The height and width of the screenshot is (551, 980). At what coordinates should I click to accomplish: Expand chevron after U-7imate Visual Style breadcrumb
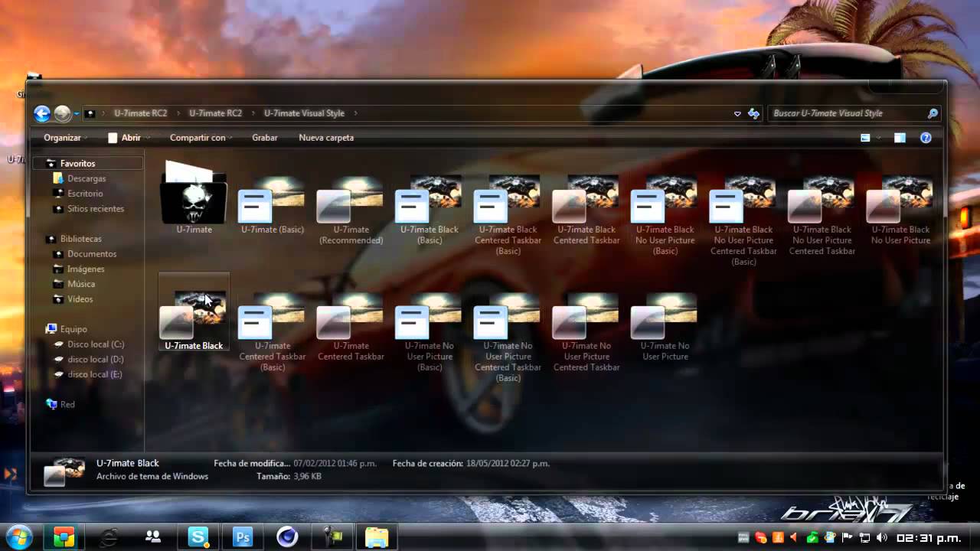[x=355, y=113]
